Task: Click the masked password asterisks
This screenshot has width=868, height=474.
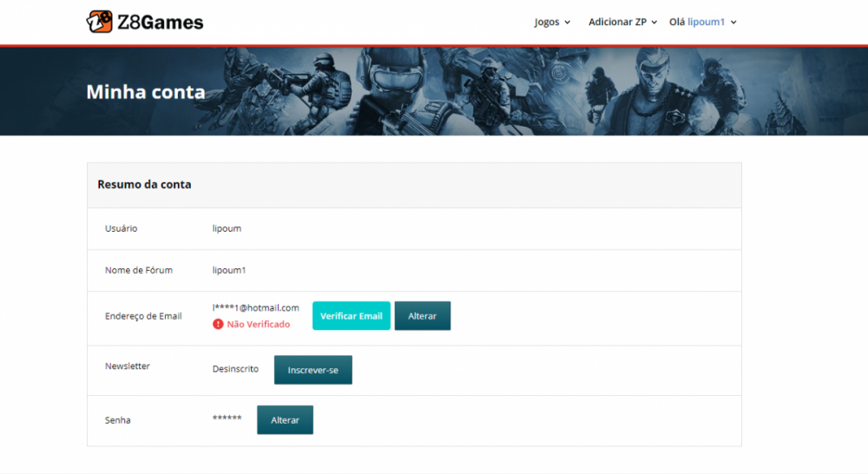Action: 227,419
